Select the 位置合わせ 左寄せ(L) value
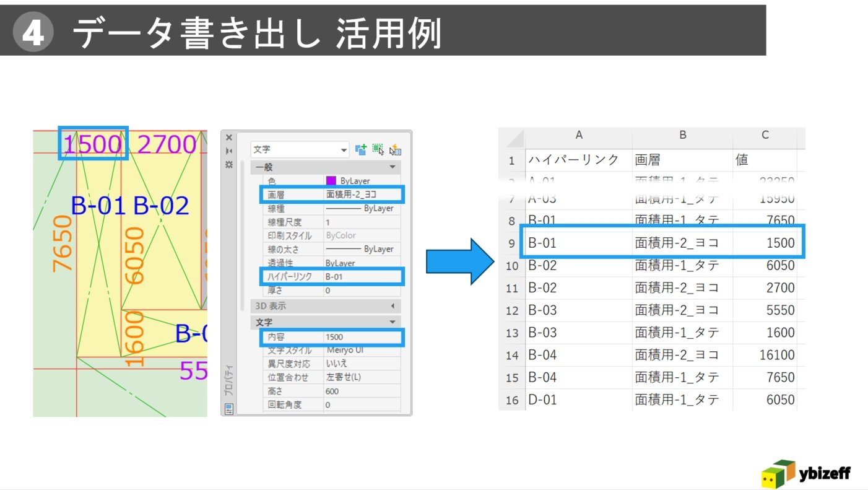Viewport: 868px width, 490px height. 362,377
